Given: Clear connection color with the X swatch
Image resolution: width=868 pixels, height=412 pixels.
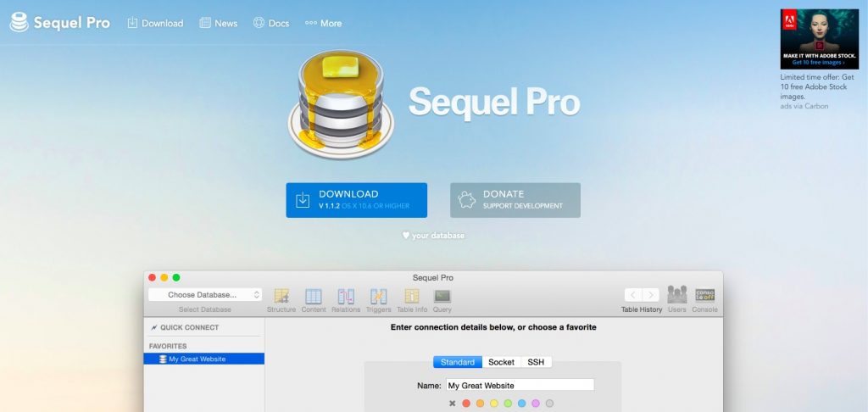Looking at the screenshot, I should point(453,404).
